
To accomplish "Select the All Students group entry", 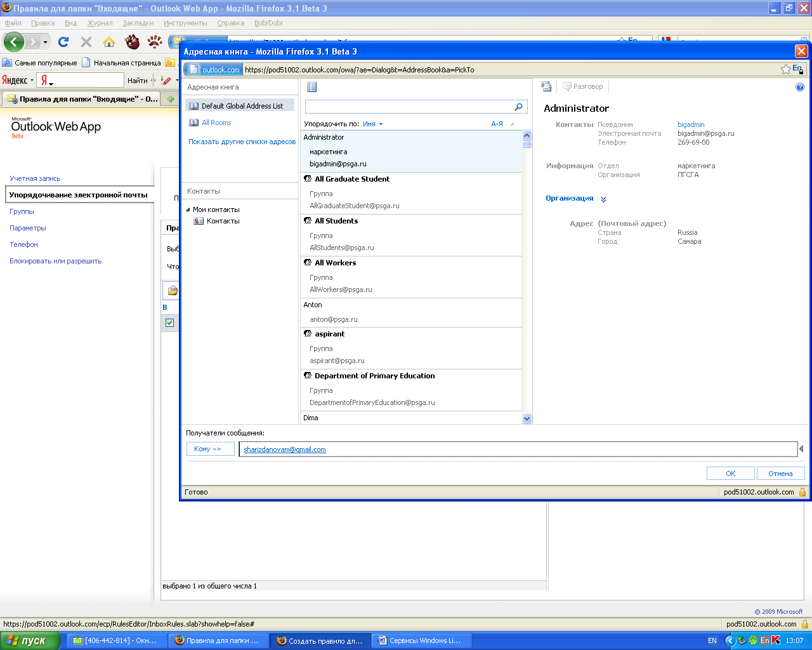I will [411, 235].
